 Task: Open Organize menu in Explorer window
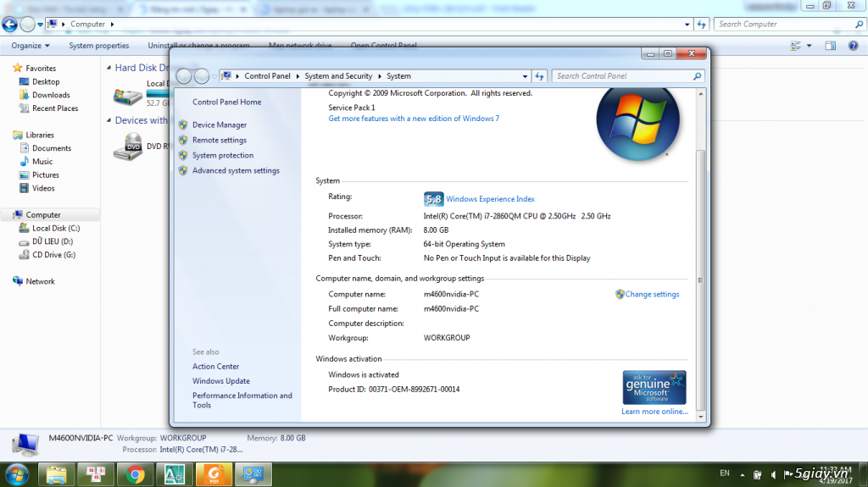click(31, 46)
